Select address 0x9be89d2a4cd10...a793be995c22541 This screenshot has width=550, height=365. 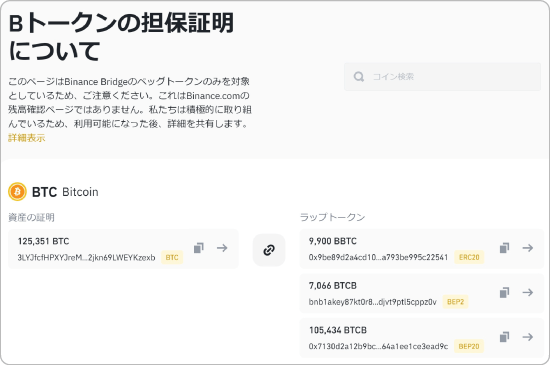tap(378, 257)
